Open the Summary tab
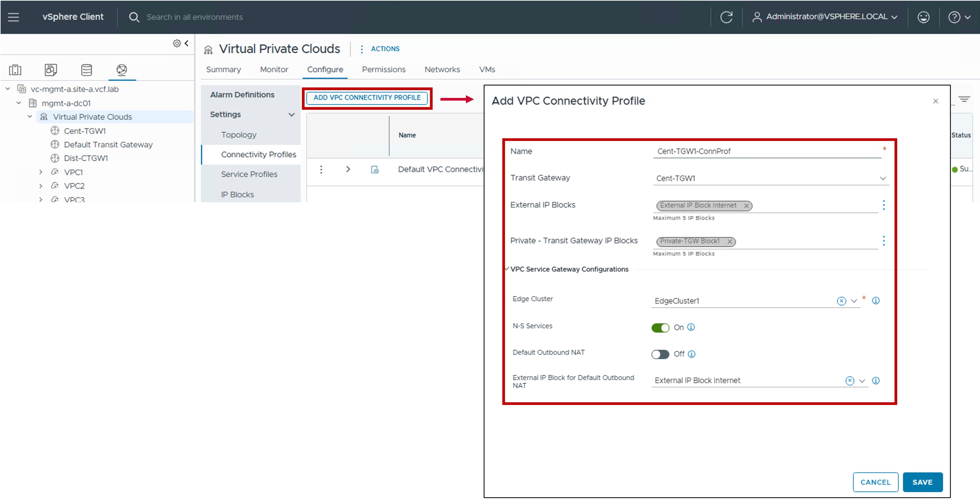Viewport: 980px width, 499px height. click(x=223, y=69)
